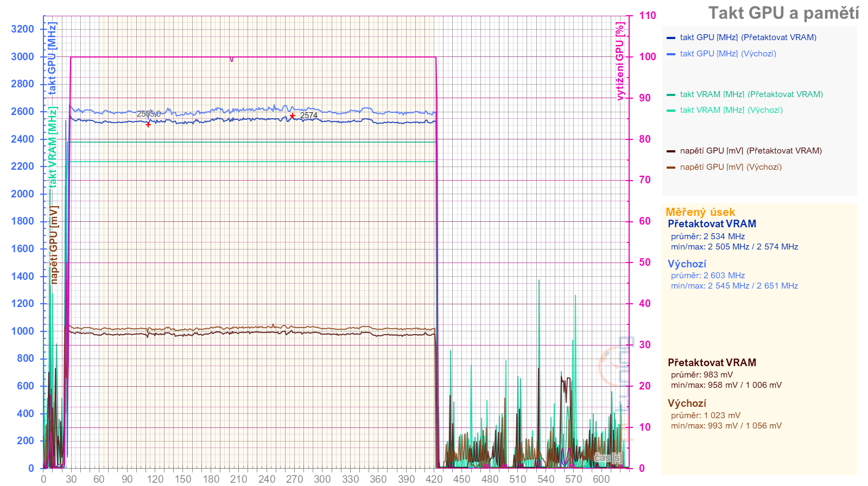Click green swatch of VRAM clock Přetaktovat legend
This screenshot has height=486, width=868.
pyautogui.click(x=671, y=95)
